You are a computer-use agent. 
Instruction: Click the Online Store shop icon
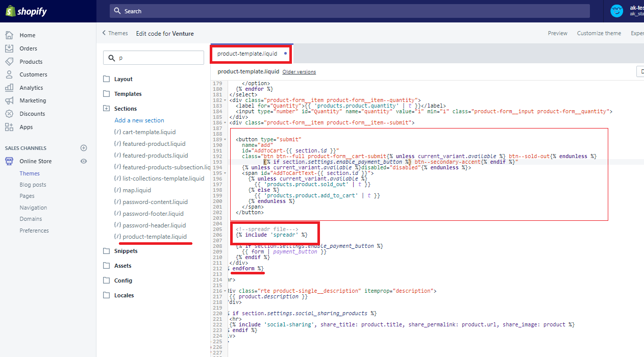[x=9, y=161]
